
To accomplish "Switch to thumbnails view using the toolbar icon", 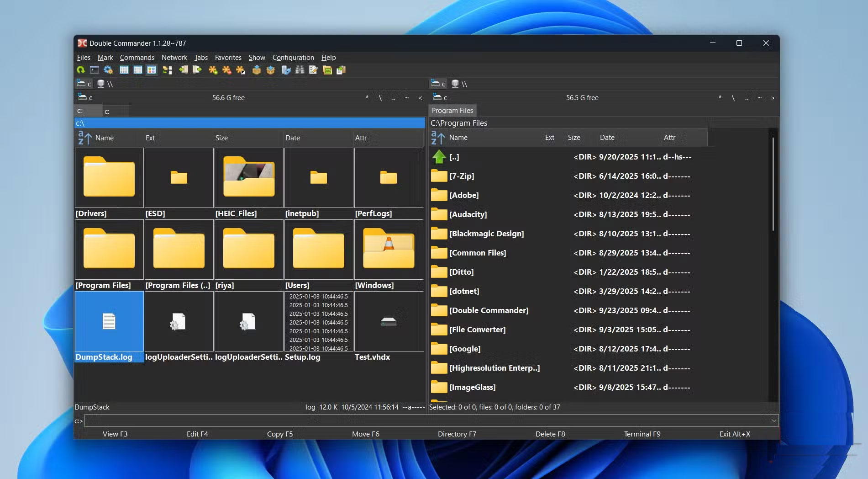I will [152, 69].
